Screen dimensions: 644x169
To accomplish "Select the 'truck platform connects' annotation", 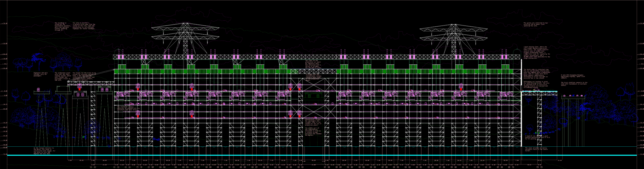I will (574, 84).
